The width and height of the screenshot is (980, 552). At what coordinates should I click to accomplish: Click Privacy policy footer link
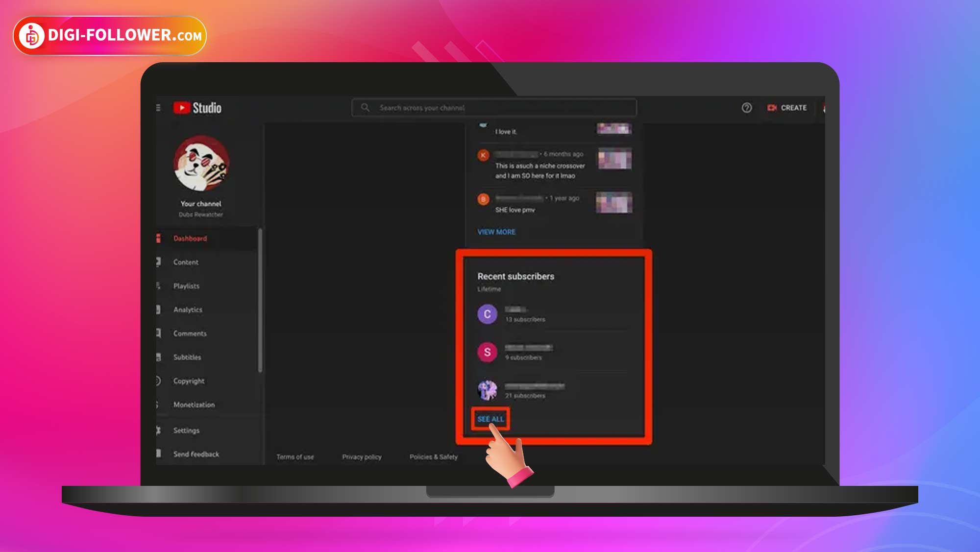[x=362, y=457]
